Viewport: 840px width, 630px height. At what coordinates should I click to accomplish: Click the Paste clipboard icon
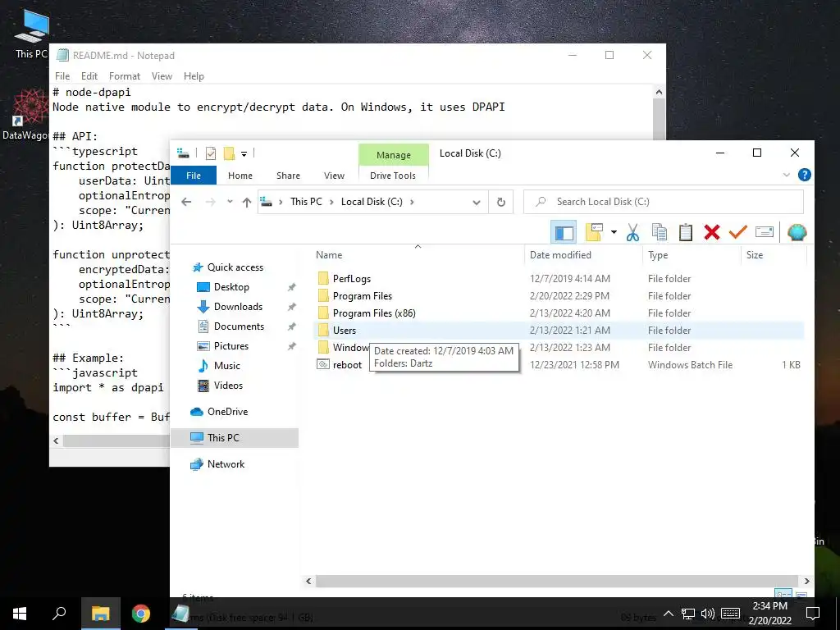coord(686,232)
